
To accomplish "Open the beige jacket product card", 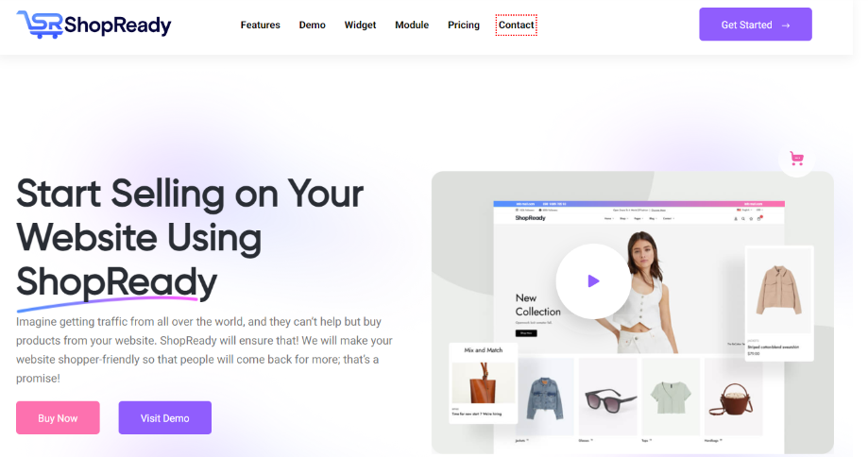I will [779, 303].
